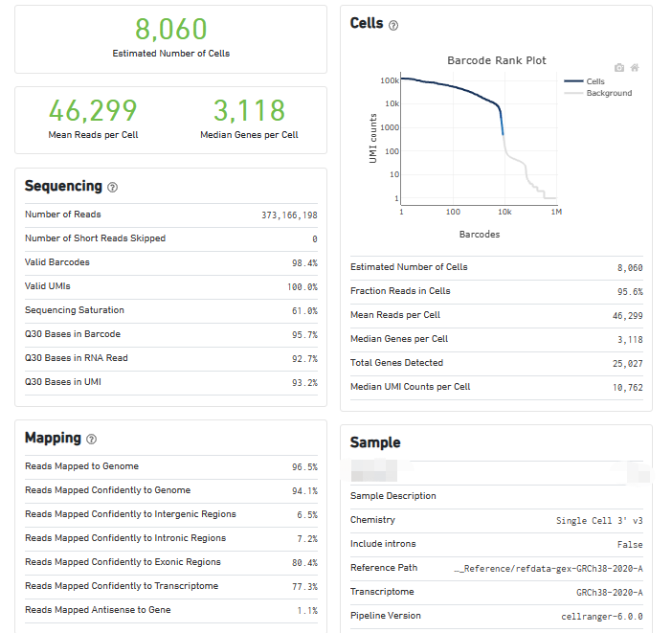Open the help tooltip next to Mapping

92,440
